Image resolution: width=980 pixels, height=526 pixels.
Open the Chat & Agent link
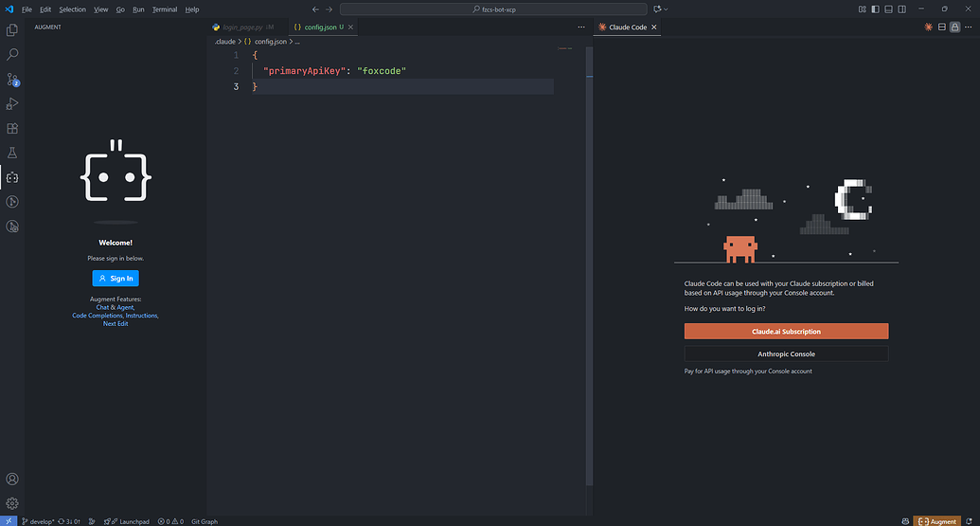(115, 307)
